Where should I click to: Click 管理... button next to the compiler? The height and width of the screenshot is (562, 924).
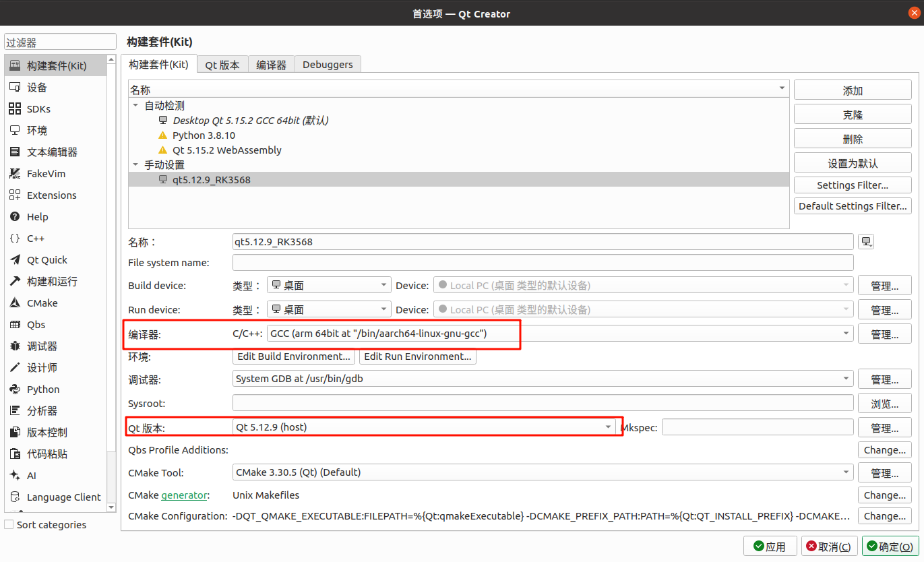pyautogui.click(x=885, y=334)
